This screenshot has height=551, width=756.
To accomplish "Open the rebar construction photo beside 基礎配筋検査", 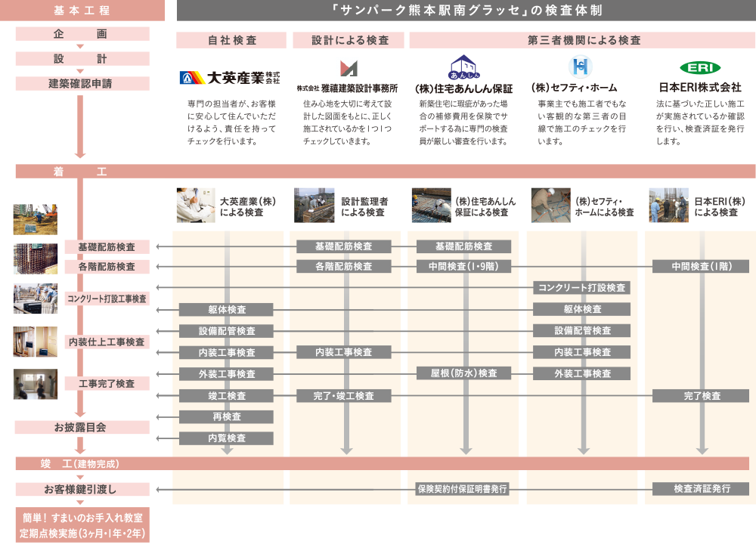I will [x=36, y=258].
